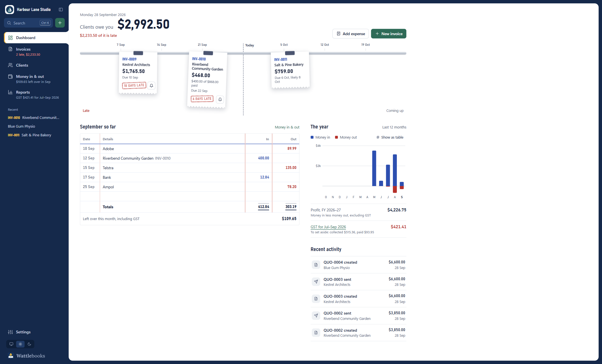The height and width of the screenshot is (364, 602).
Task: Collapse the sidebar panel icon
Action: [61, 10]
